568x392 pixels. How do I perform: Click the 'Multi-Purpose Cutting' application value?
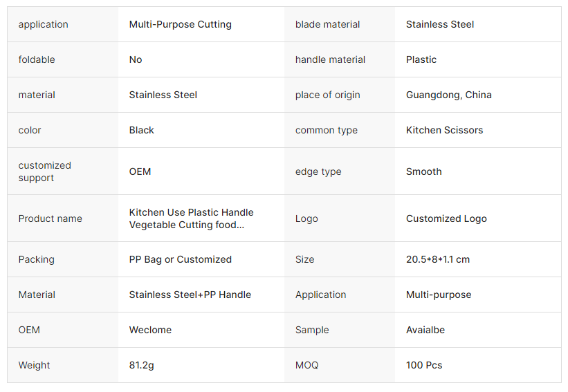[x=180, y=24]
